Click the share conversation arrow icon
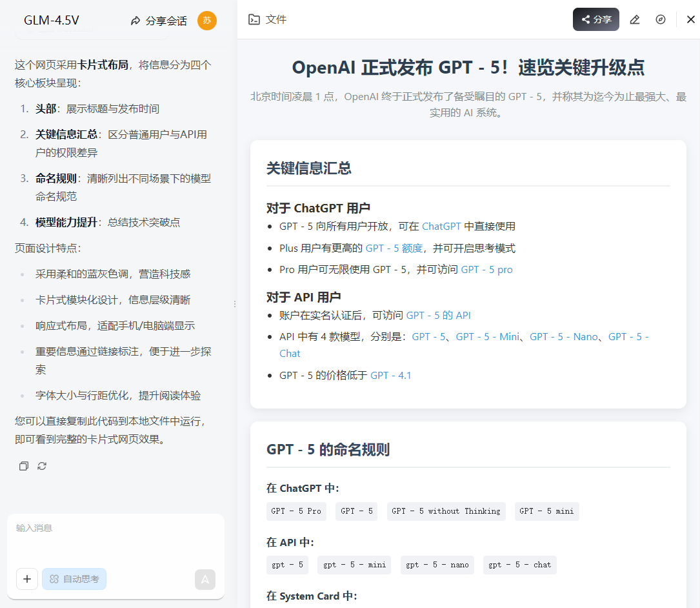The width and height of the screenshot is (700, 608). click(135, 21)
